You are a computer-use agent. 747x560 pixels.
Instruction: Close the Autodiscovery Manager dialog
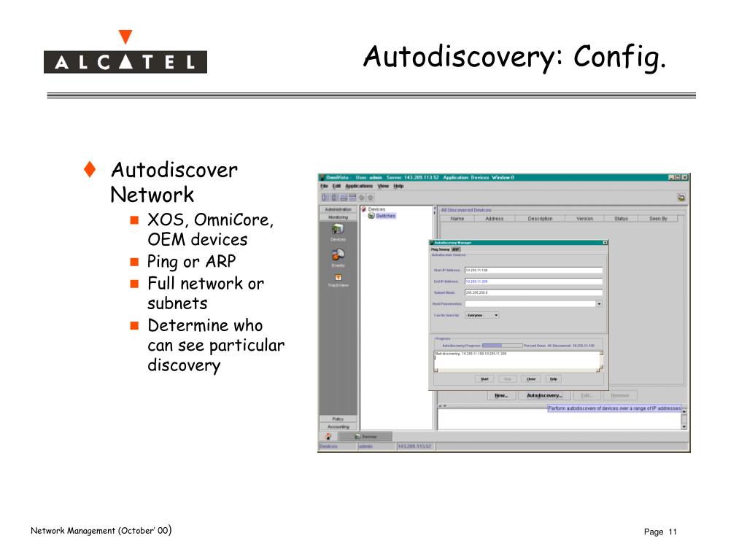[605, 242]
